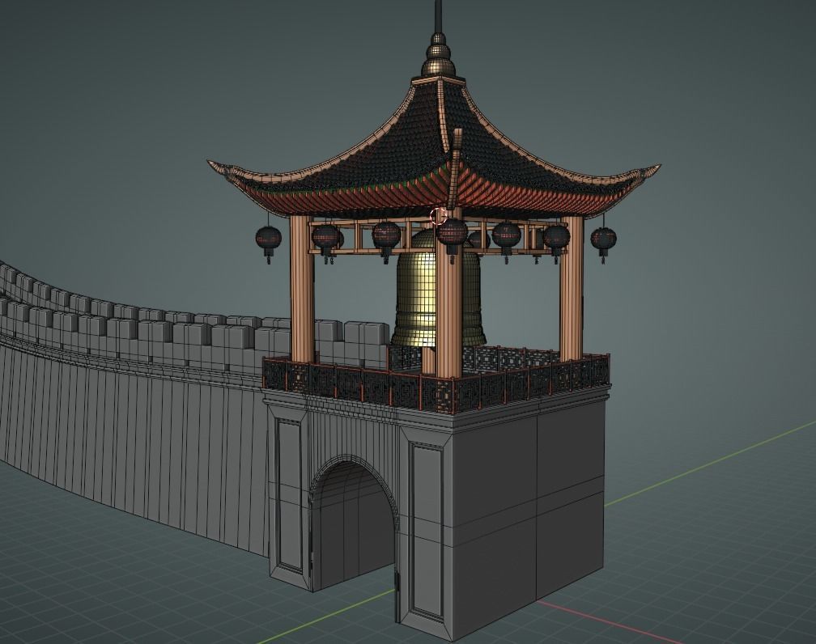The height and width of the screenshot is (644, 816).
Task: Select the arched gateway opening
Action: point(352,525)
